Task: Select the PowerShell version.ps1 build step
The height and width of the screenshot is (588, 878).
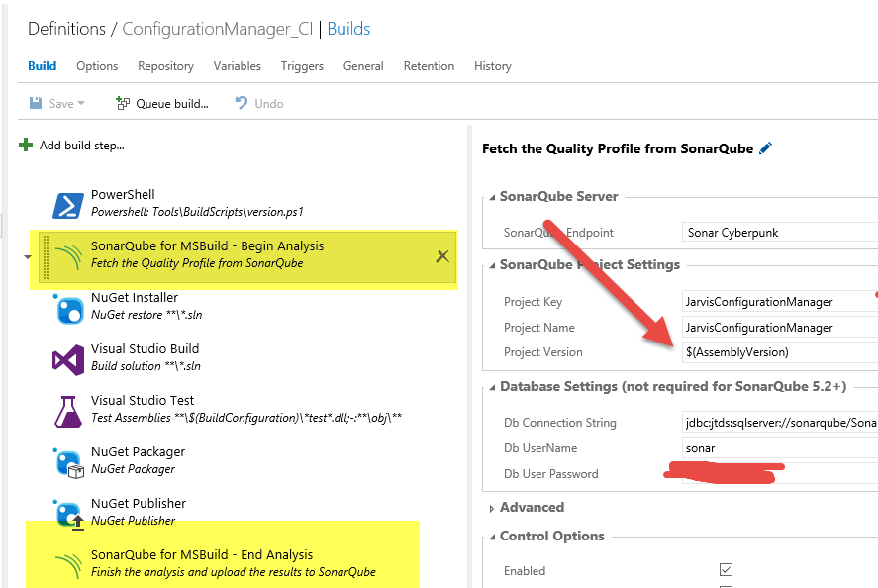Action: [197, 203]
